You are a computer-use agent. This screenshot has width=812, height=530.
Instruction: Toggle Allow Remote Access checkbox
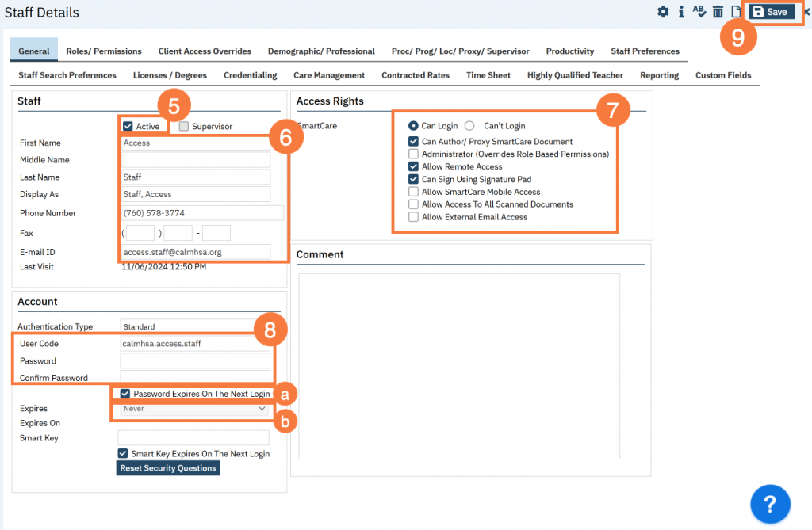[x=413, y=166]
